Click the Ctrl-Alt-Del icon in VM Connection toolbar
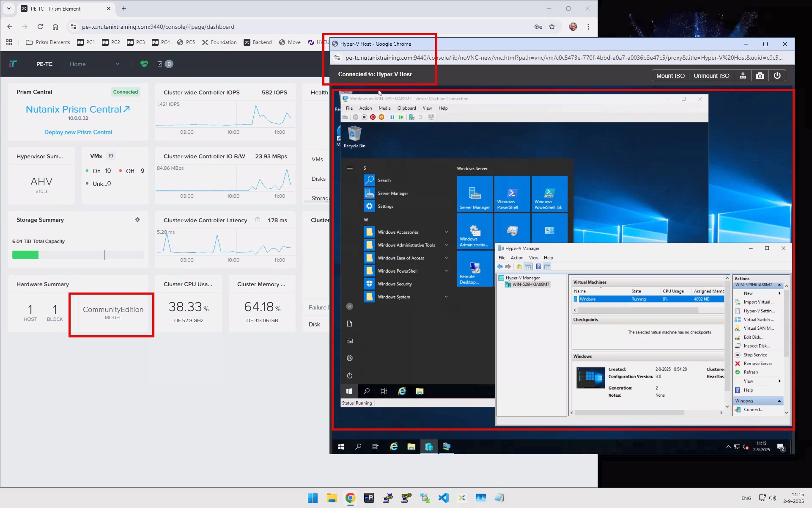The image size is (812, 508). [x=345, y=117]
